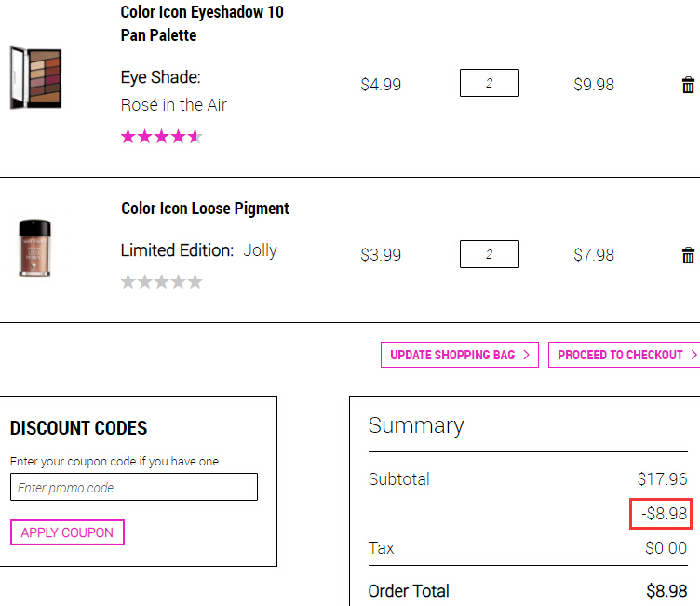The image size is (700, 606).
Task: Apply the coupon code
Action: coord(67,532)
